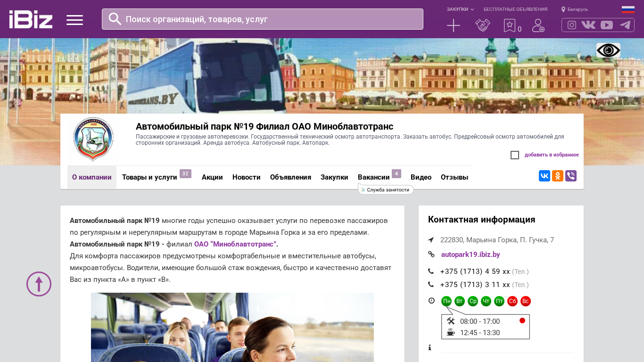Screen dimensions: 644x362
Task: Open the YouTube channel icon
Action: pos(607,25)
